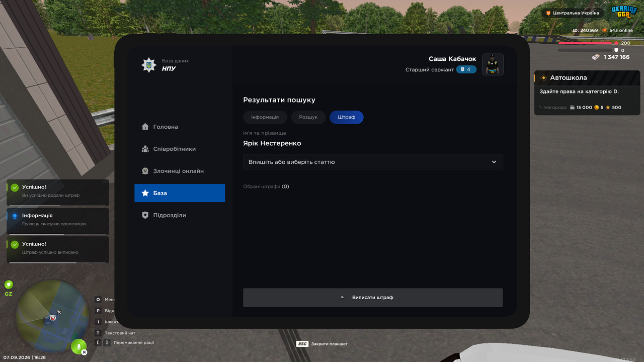Click the red health cross icon
The image size is (644, 362).
(616, 43)
